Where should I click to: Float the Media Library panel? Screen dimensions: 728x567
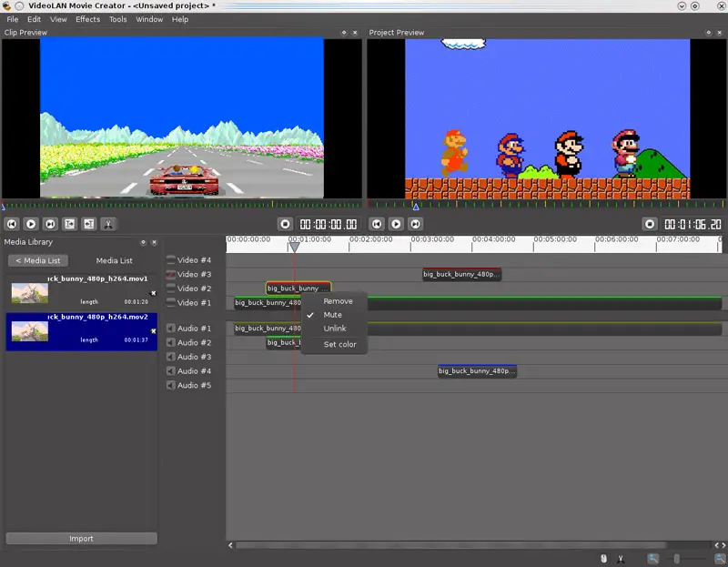(143, 243)
